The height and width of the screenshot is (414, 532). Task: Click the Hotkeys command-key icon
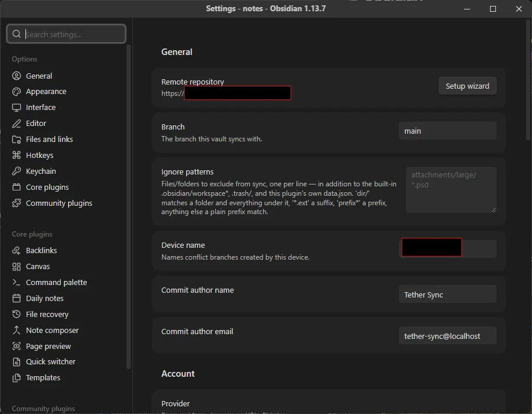tap(17, 156)
